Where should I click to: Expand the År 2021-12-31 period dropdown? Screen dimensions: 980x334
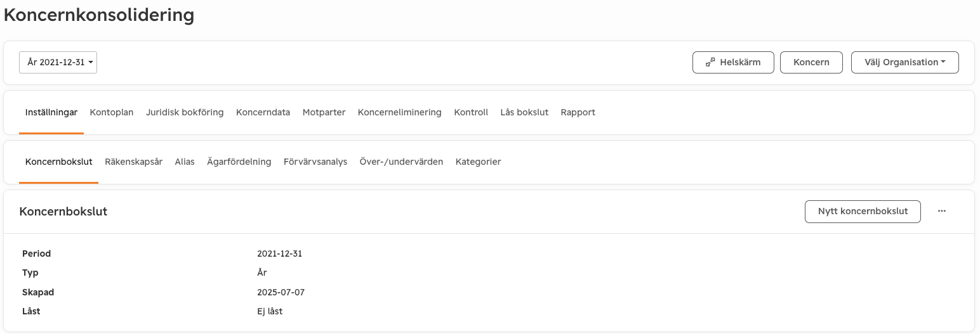tap(58, 62)
